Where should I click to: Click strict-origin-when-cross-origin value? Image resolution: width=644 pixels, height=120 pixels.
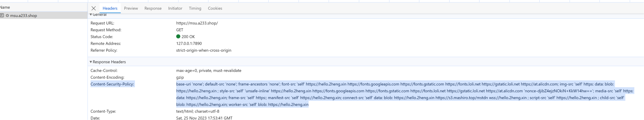(x=204, y=50)
